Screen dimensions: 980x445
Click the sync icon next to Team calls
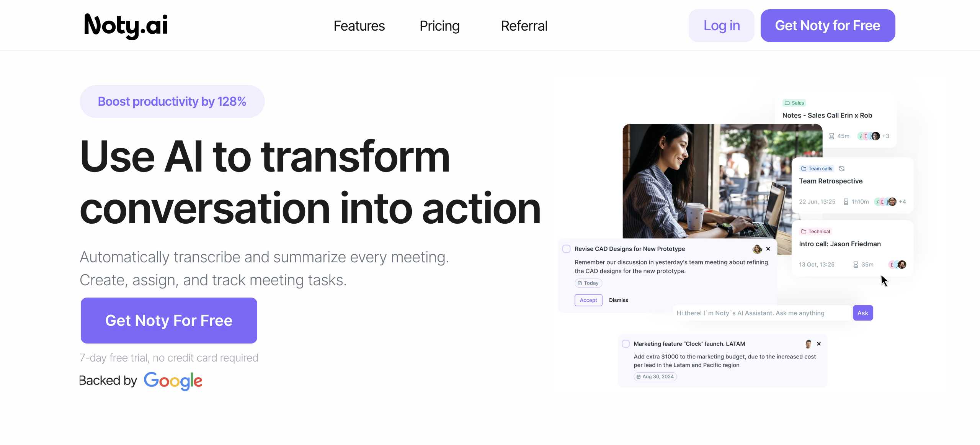pyautogui.click(x=841, y=169)
